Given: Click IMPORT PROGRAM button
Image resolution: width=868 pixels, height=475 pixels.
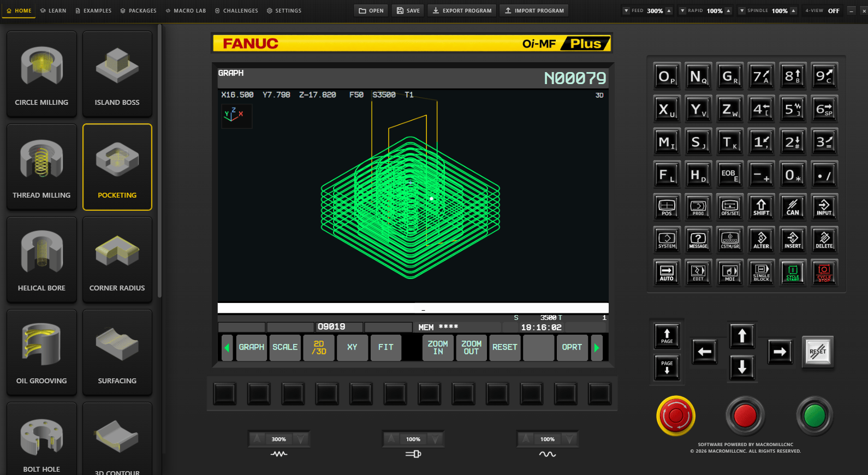Looking at the screenshot, I should (x=534, y=10).
